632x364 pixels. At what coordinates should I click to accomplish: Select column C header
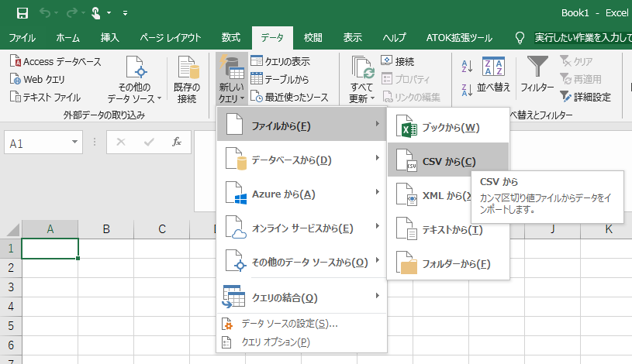click(x=162, y=229)
